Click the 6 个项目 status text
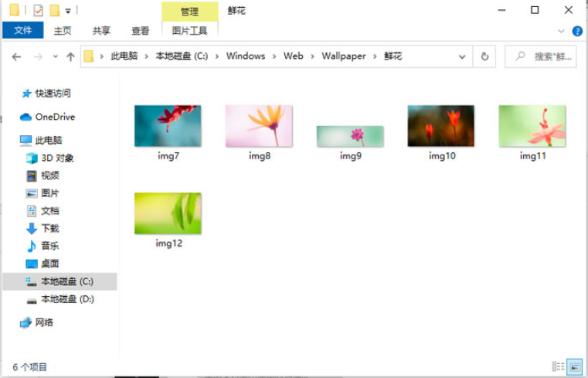Image resolution: width=588 pixels, height=378 pixels. (30, 367)
